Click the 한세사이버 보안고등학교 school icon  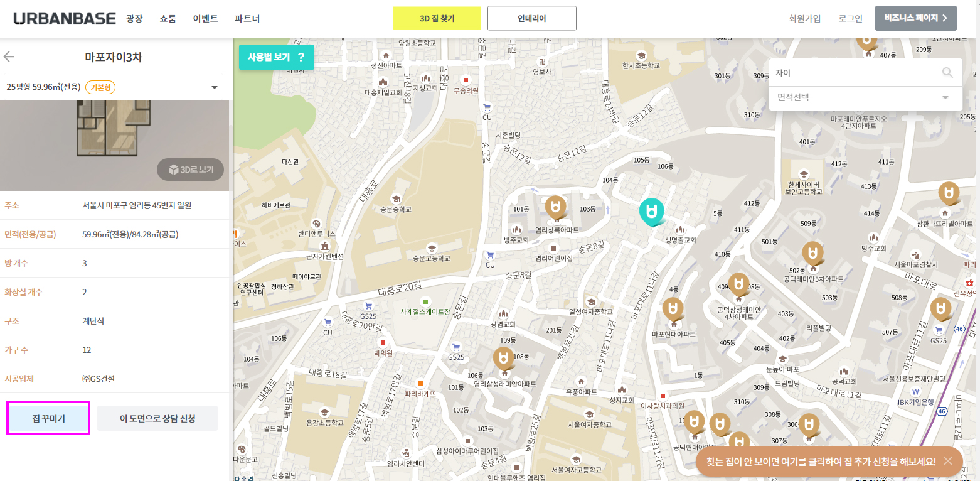pyautogui.click(x=803, y=174)
